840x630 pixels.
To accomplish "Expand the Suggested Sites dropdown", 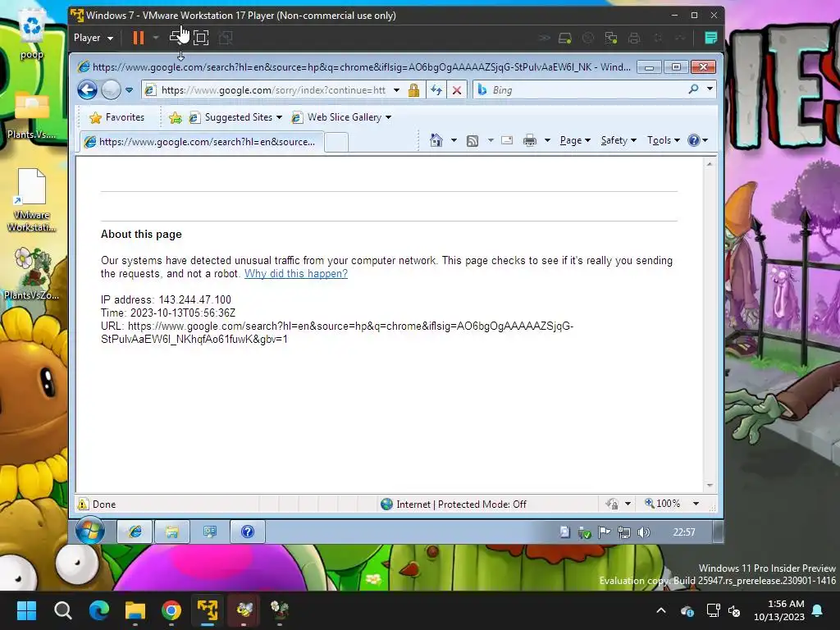I will pyautogui.click(x=279, y=117).
